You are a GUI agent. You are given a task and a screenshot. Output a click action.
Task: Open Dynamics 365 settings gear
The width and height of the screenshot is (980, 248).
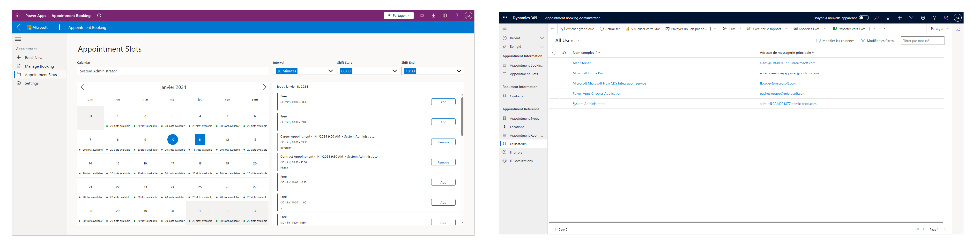[x=923, y=18]
